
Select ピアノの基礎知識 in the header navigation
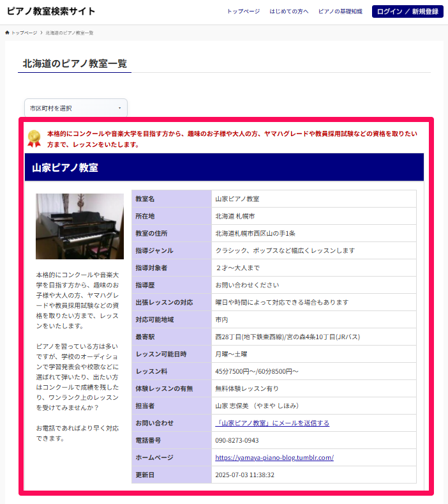[x=340, y=11]
